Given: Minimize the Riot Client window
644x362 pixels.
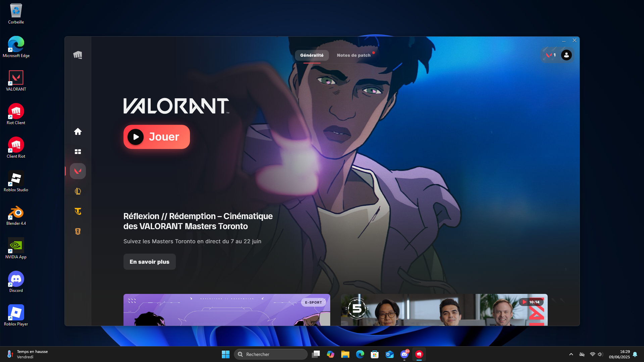Looking at the screenshot, I should tap(564, 41).
